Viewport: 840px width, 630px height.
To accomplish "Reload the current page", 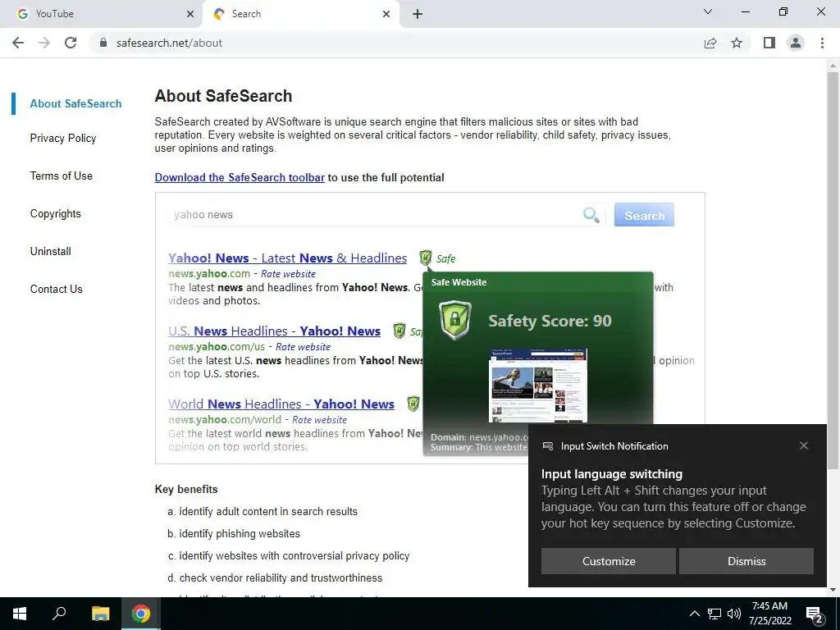I will [x=71, y=43].
